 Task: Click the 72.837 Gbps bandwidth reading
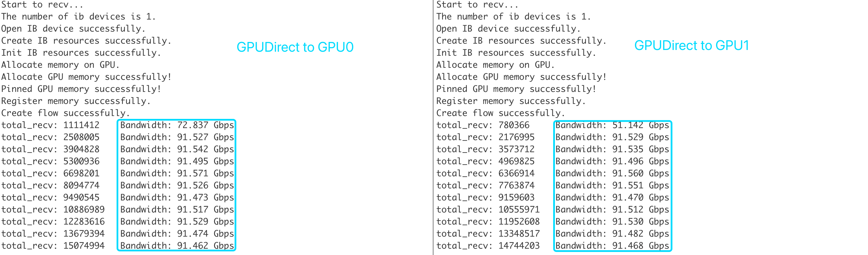pyautogui.click(x=177, y=125)
